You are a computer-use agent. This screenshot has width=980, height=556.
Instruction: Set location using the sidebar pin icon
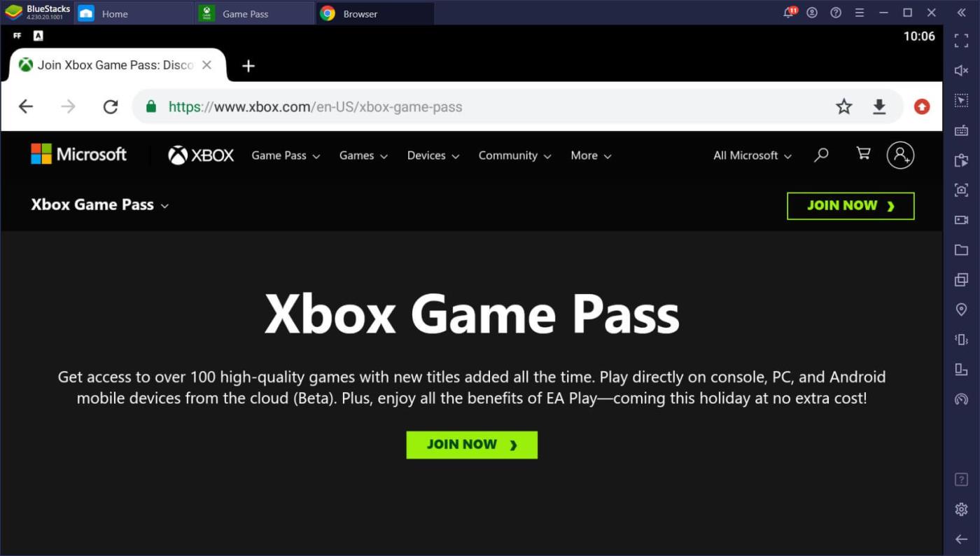click(x=961, y=310)
